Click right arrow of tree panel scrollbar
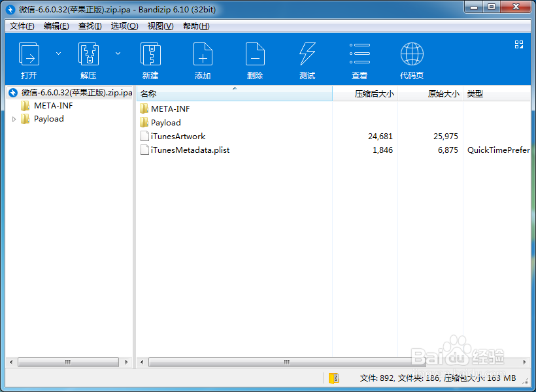Screen dimensions: 536x392 (126, 362)
